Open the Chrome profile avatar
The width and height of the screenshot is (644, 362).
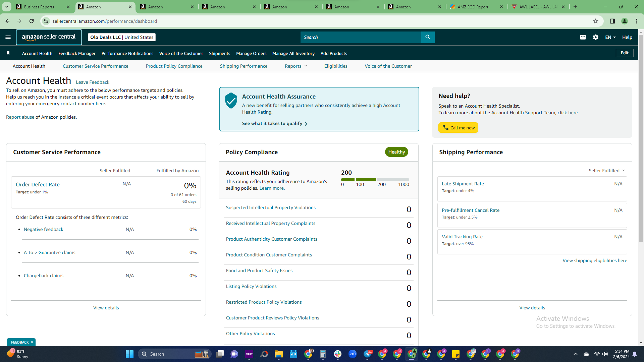(x=625, y=21)
